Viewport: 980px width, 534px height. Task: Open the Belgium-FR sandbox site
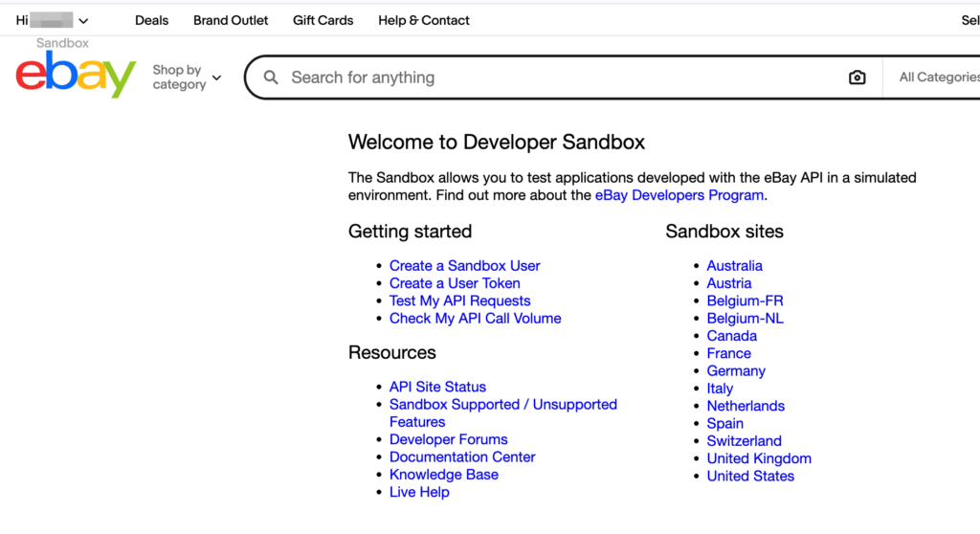click(x=745, y=300)
